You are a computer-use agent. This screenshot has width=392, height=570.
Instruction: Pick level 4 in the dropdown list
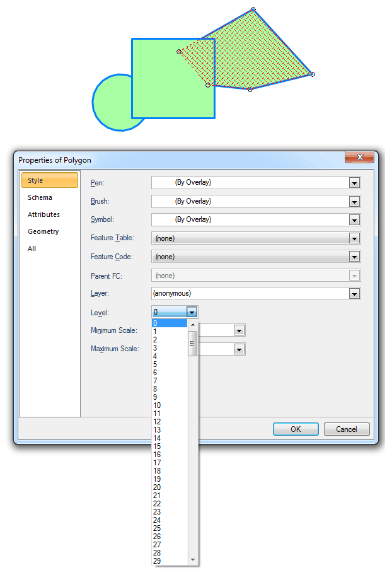click(170, 356)
